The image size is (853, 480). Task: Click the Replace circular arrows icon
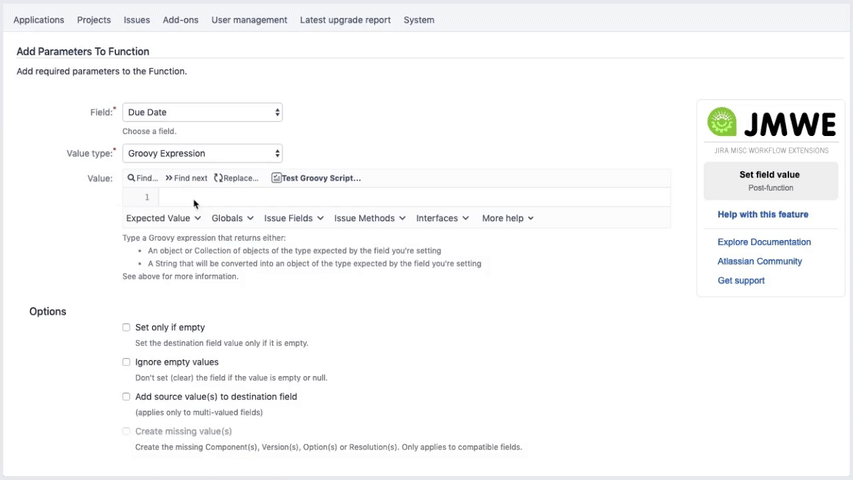pyautogui.click(x=218, y=178)
